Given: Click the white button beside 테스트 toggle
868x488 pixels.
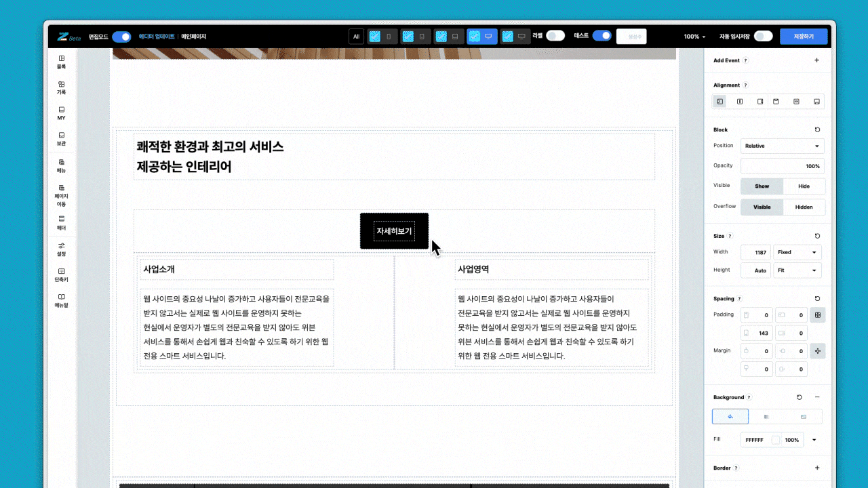Looking at the screenshot, I should 631,37.
